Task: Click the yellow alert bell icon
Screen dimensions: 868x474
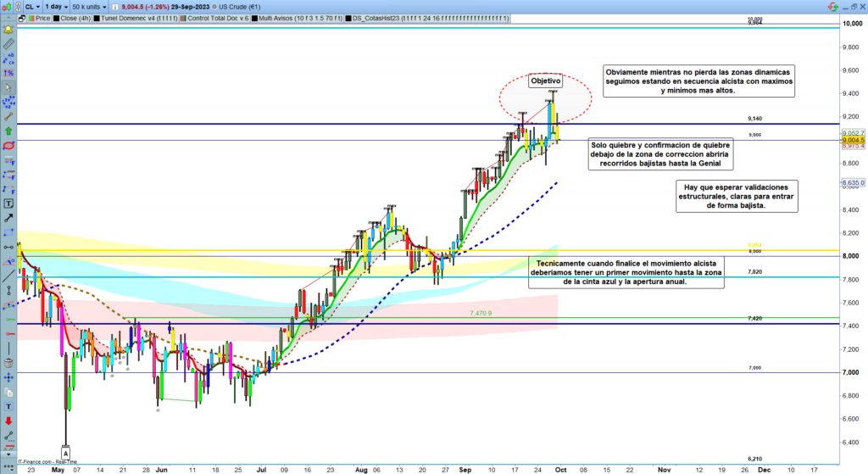Action: pyautogui.click(x=8, y=30)
